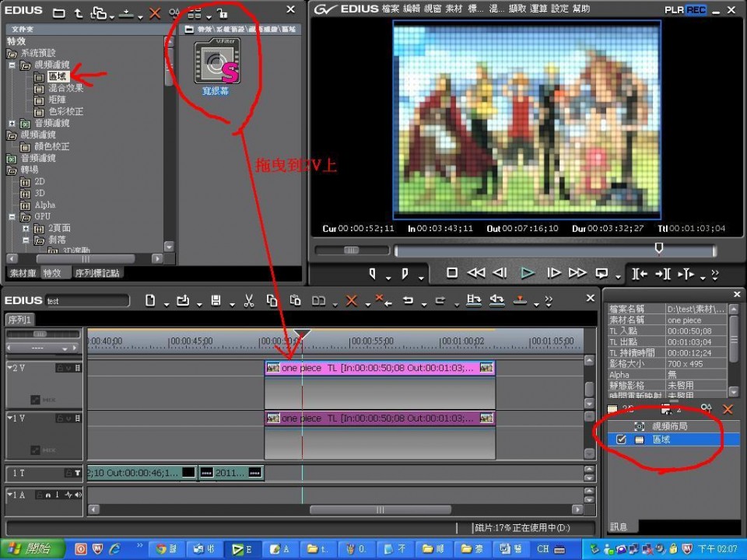Click the Save project icon in timeline toolbar
The height and width of the screenshot is (560, 747).
click(216, 301)
